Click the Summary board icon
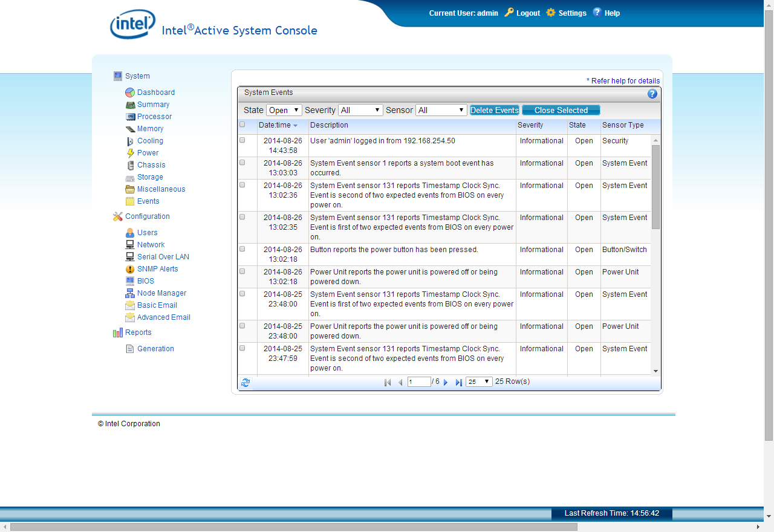Screen dimensions: 774x532 [130, 105]
